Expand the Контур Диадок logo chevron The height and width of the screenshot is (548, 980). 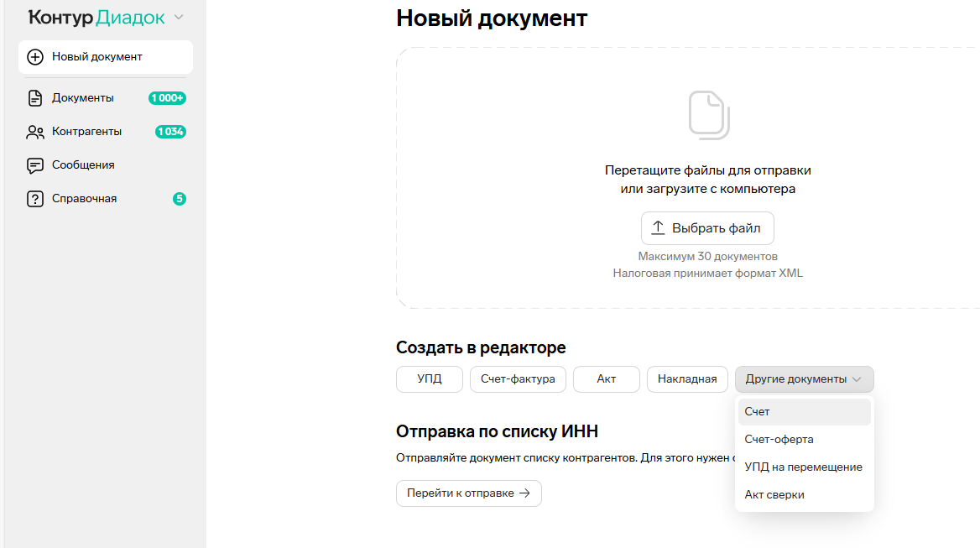click(179, 18)
